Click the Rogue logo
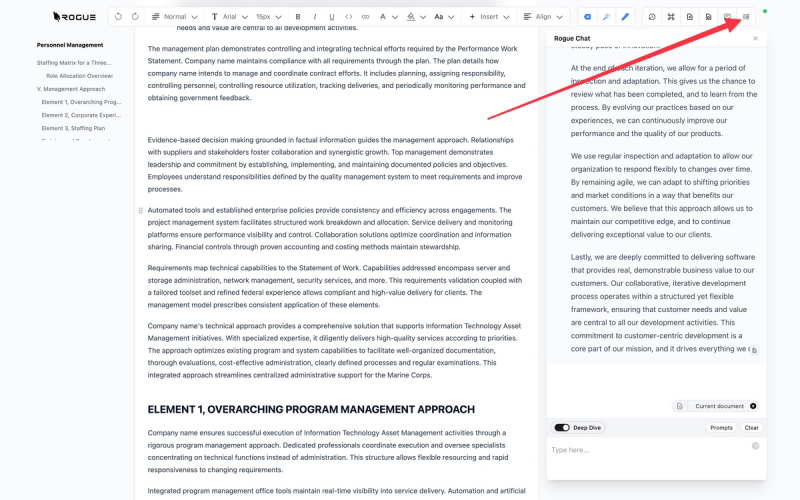The width and height of the screenshot is (800, 500). coord(74,17)
